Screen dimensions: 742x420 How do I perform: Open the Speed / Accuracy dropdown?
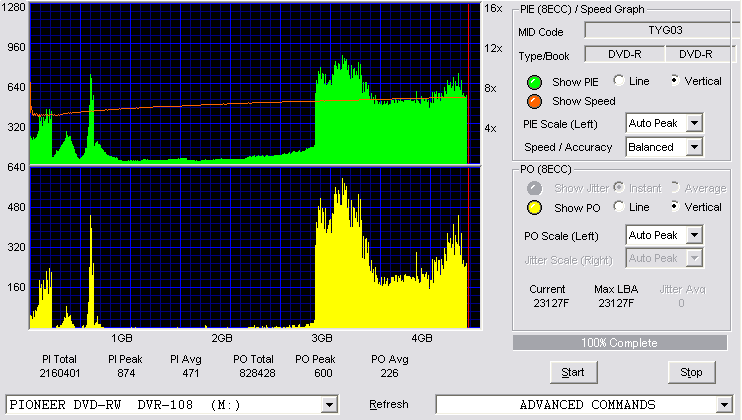694,147
